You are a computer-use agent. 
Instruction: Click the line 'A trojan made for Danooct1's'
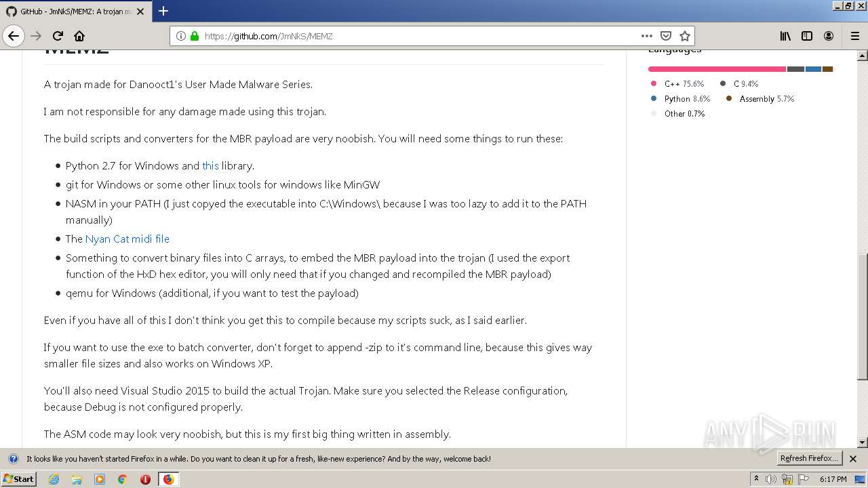(x=178, y=85)
